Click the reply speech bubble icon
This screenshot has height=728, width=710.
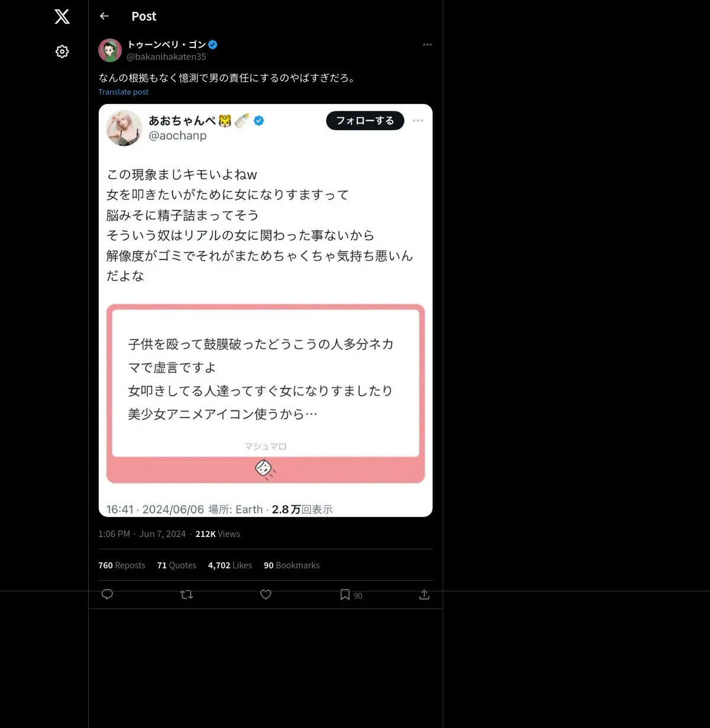point(107,594)
